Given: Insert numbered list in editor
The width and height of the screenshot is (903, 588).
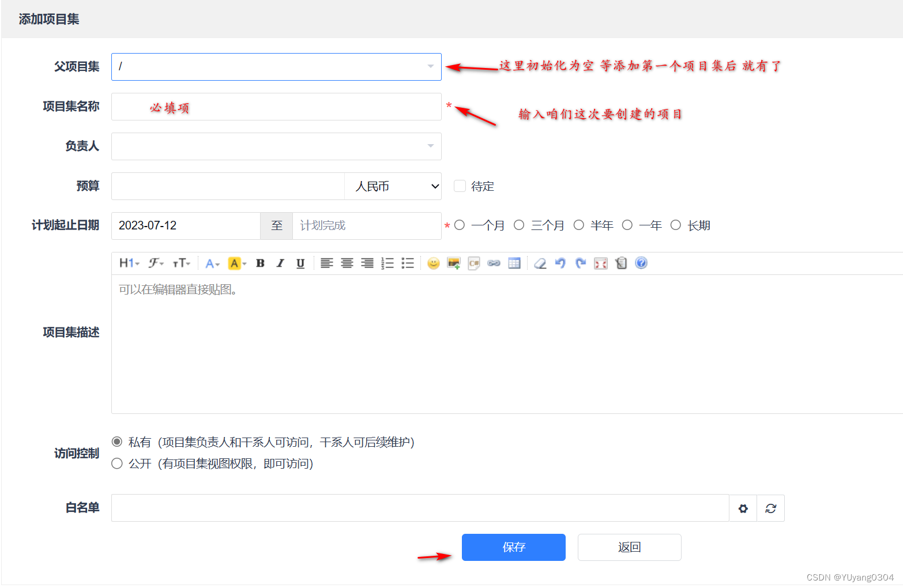Looking at the screenshot, I should [387, 263].
